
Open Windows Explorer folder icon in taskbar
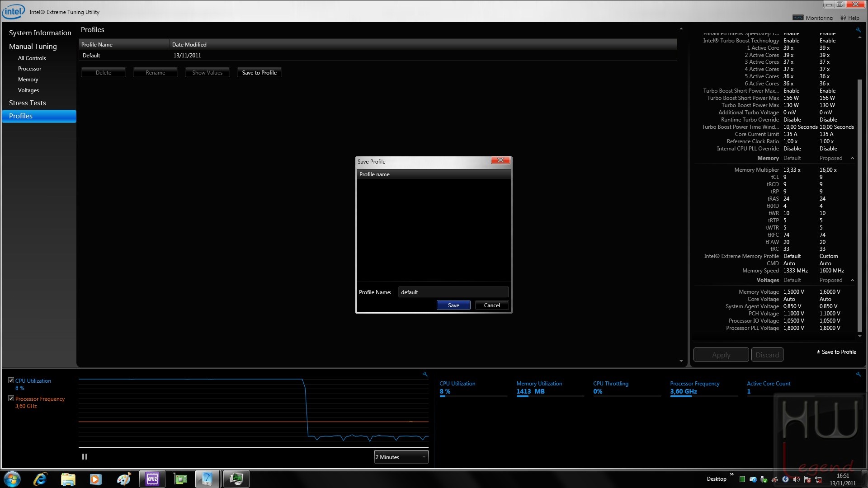click(x=68, y=479)
